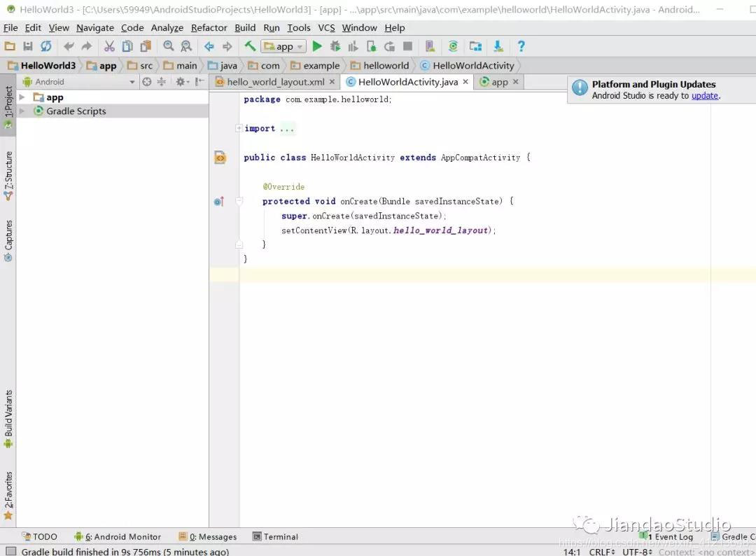Image resolution: width=756 pixels, height=556 pixels.
Task: Toggle the Build Variants tool window
Action: [x=8, y=419]
